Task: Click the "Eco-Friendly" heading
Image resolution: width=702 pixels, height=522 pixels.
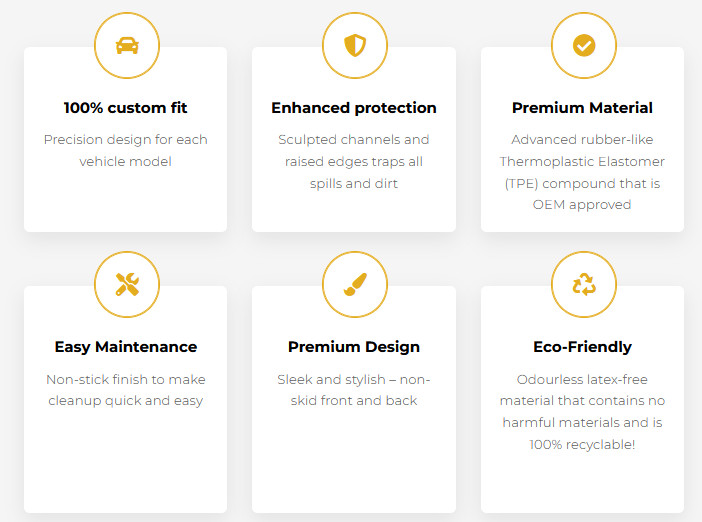Action: (582, 347)
